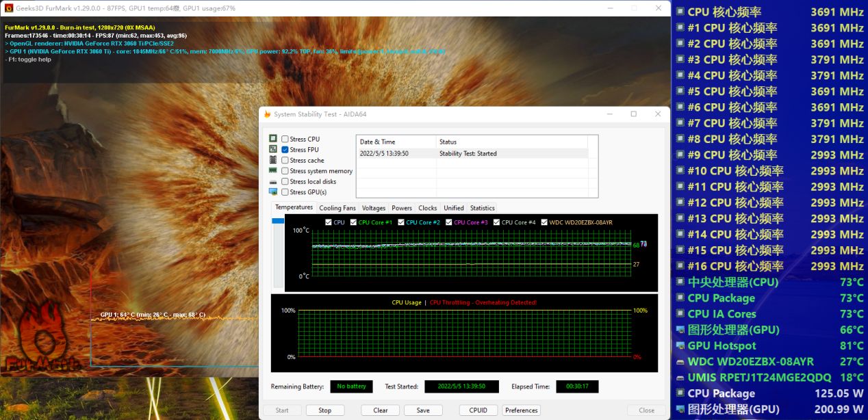Viewport: 868px width, 420px height.
Task: Click the scrollbar left of the temperature chart
Action: coord(277,220)
